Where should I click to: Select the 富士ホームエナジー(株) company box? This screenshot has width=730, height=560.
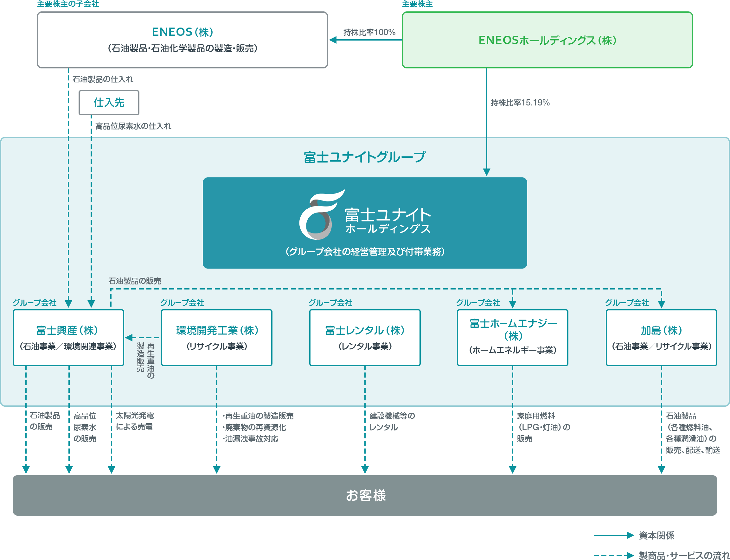tap(513, 337)
